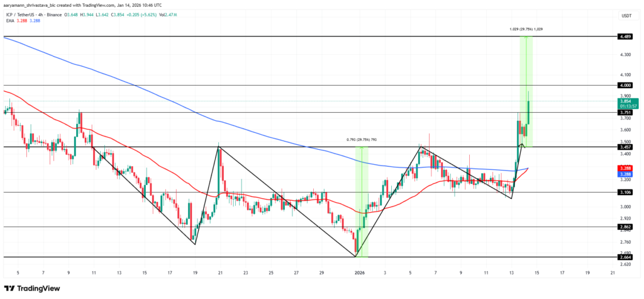Open the USDT currency selector
The height and width of the screenshot is (299, 644).
627,16
